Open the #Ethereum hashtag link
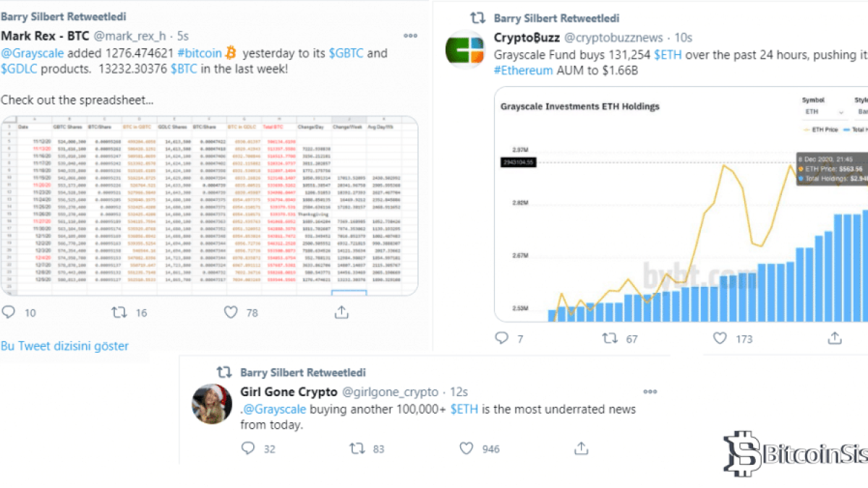Screen dimensions: 868x488 pyautogui.click(x=523, y=70)
